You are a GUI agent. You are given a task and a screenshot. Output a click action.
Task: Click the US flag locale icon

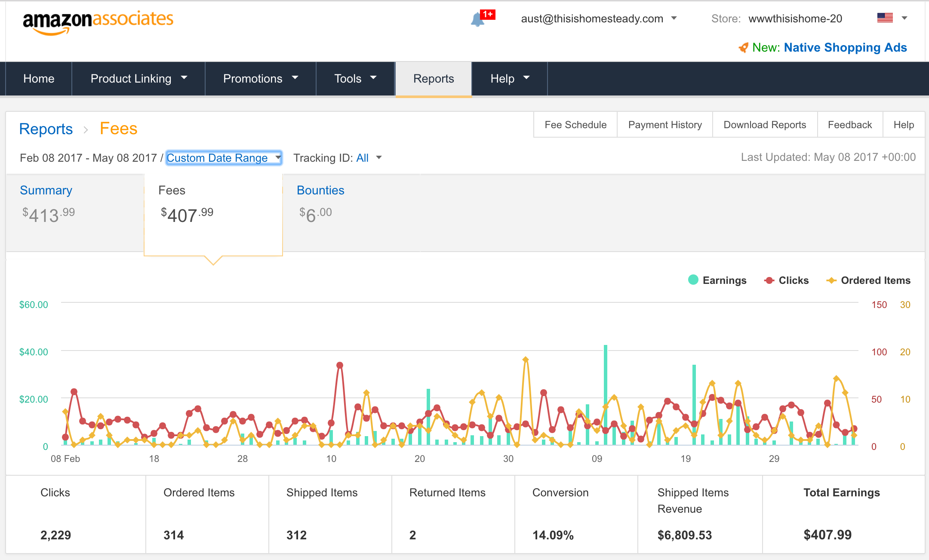(x=885, y=18)
